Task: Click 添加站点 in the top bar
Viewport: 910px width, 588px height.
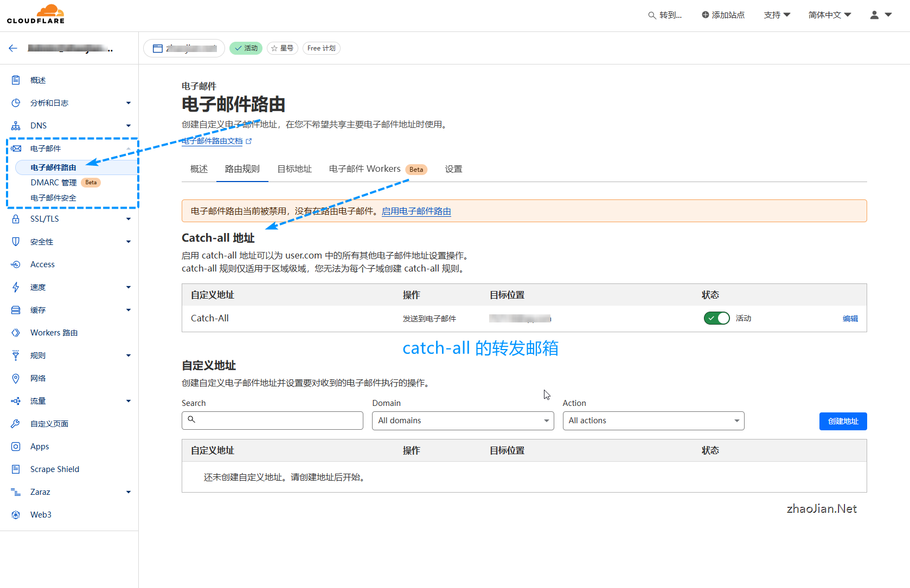Action: click(x=723, y=15)
